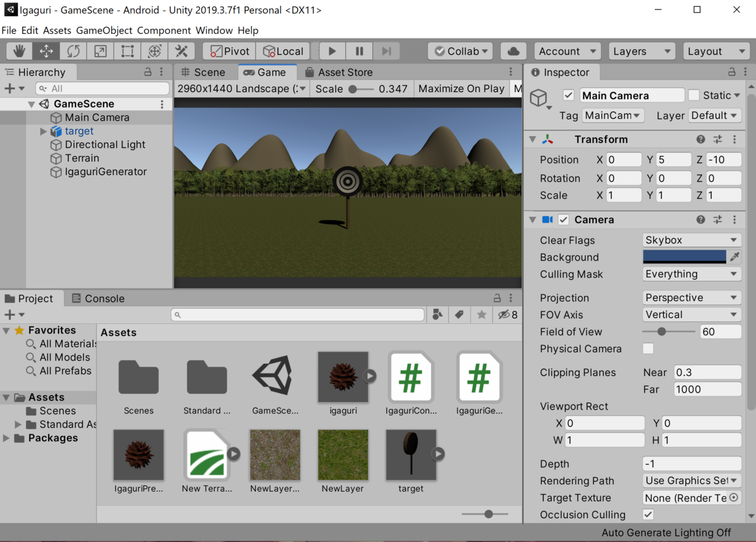This screenshot has height=542, width=756.
Task: Enable the Physical Camera checkbox
Action: 648,349
